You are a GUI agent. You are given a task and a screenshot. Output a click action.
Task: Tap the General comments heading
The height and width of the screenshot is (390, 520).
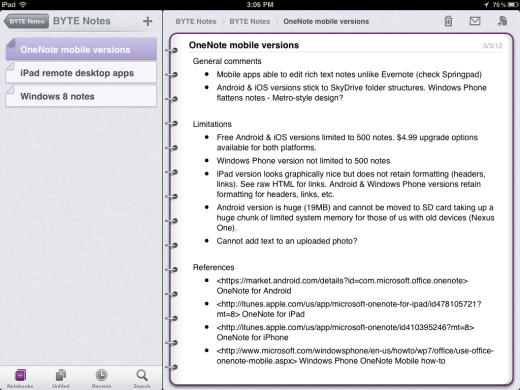(x=227, y=61)
